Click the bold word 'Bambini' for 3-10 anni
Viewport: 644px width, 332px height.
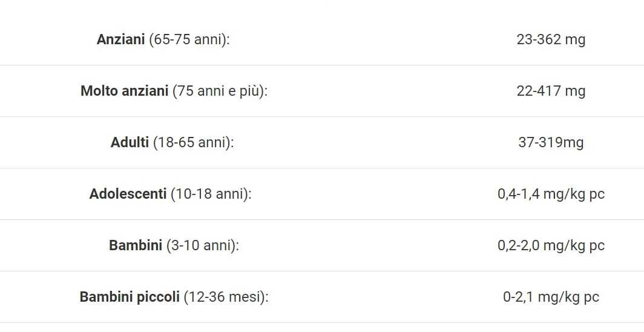(x=136, y=246)
